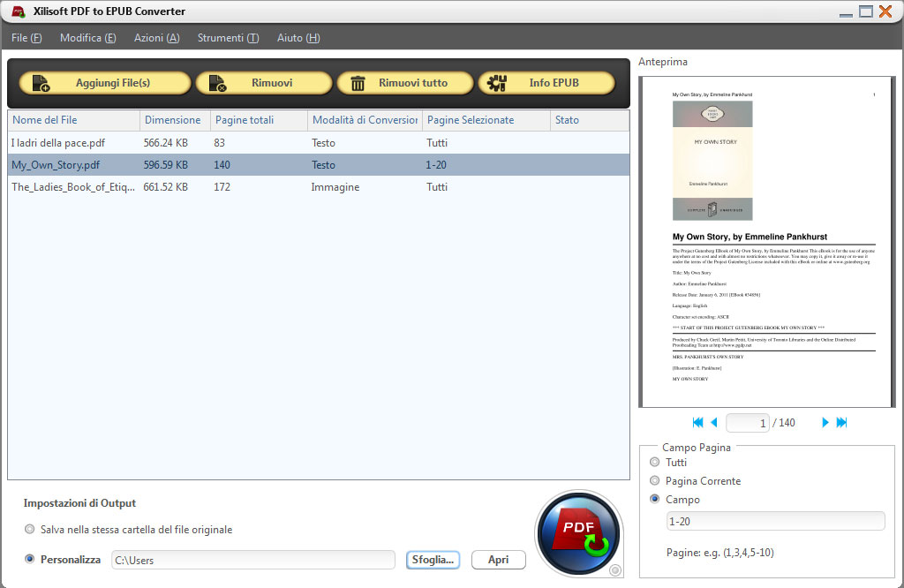904x588 pixels.
Task: Click the Sfoglia button
Action: click(433, 560)
